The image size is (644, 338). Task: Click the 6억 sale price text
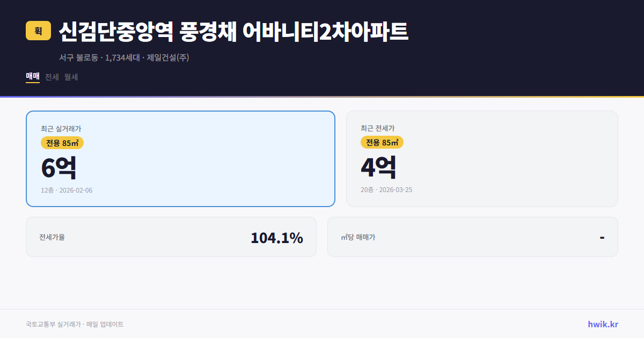click(x=58, y=168)
